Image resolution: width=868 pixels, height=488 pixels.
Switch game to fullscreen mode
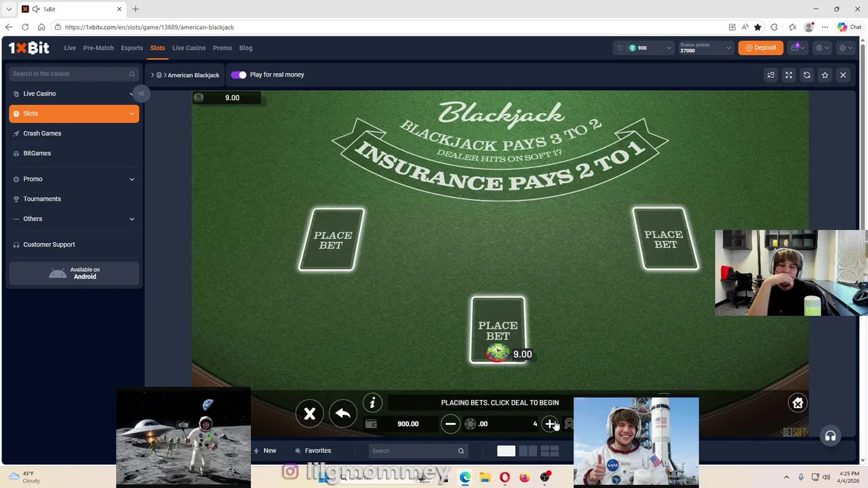[789, 75]
